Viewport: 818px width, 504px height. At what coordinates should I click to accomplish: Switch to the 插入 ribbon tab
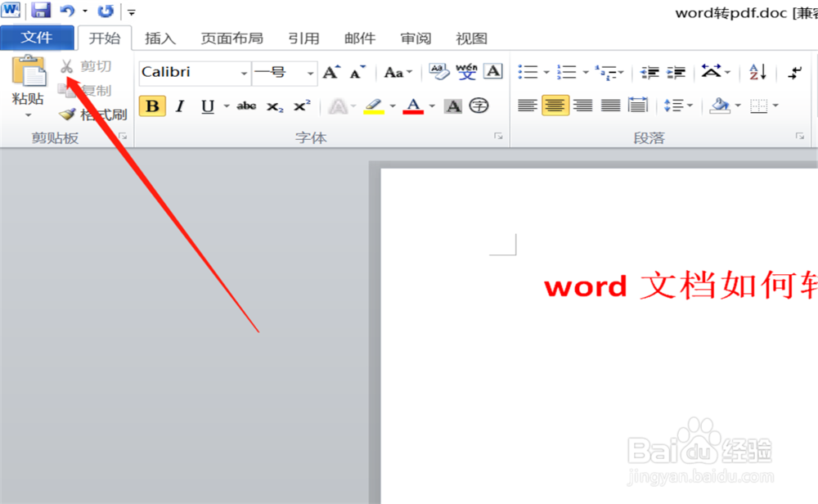[160, 38]
